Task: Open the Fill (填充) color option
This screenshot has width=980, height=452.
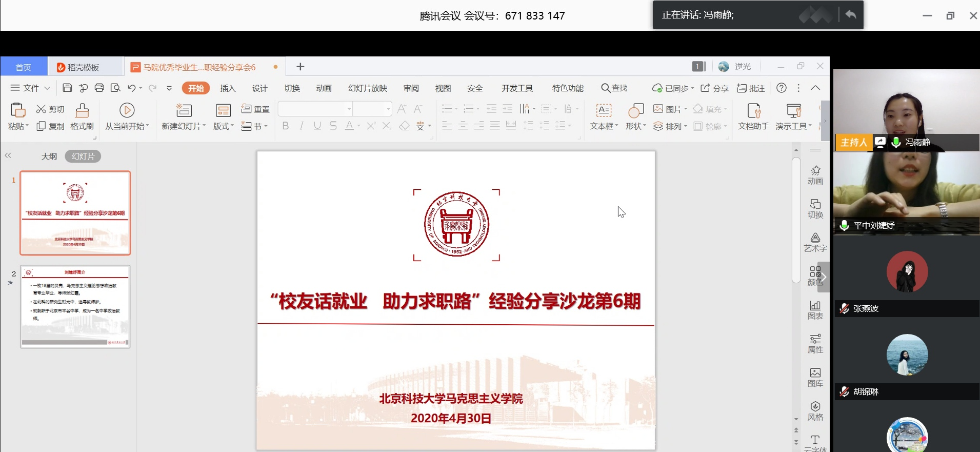Action: [710, 109]
